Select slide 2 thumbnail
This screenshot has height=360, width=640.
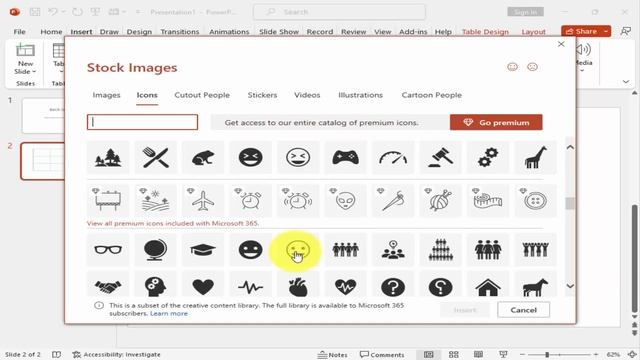43,161
